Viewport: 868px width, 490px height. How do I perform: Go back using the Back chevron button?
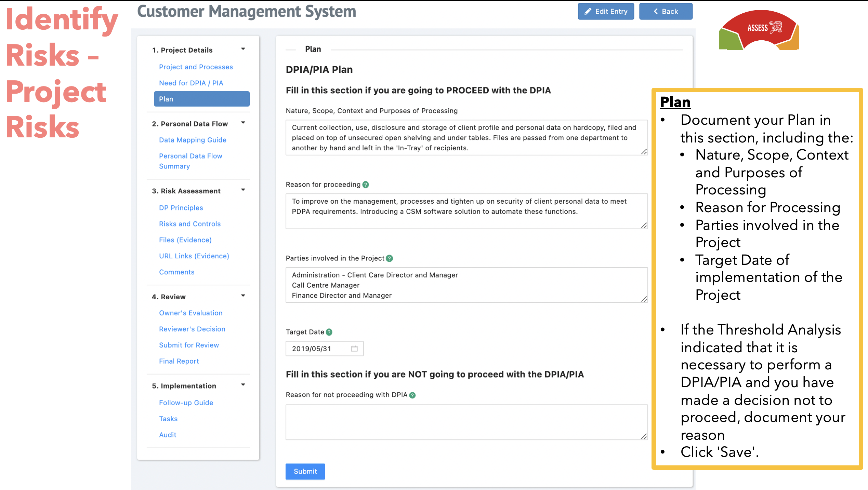[x=665, y=11]
